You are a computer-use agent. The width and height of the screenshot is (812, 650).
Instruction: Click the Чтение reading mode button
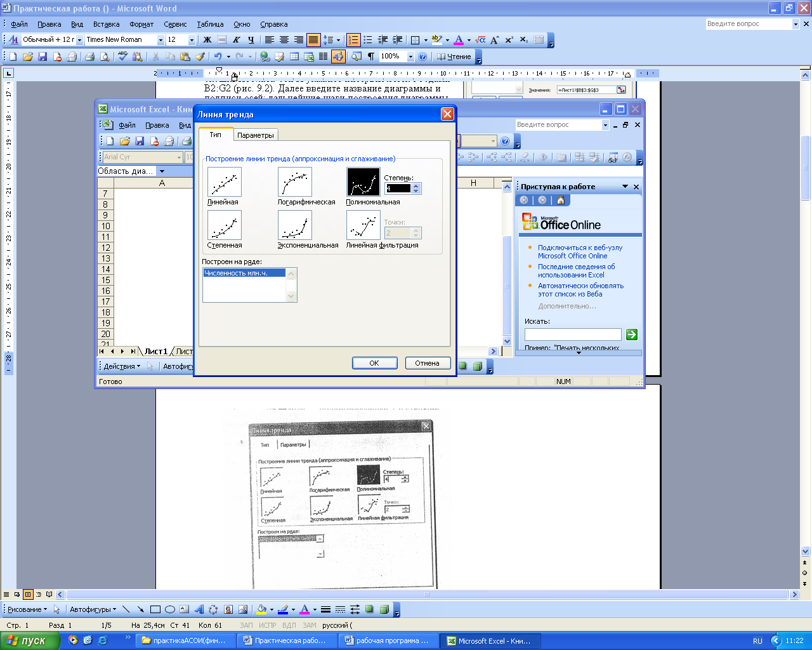[x=454, y=56]
